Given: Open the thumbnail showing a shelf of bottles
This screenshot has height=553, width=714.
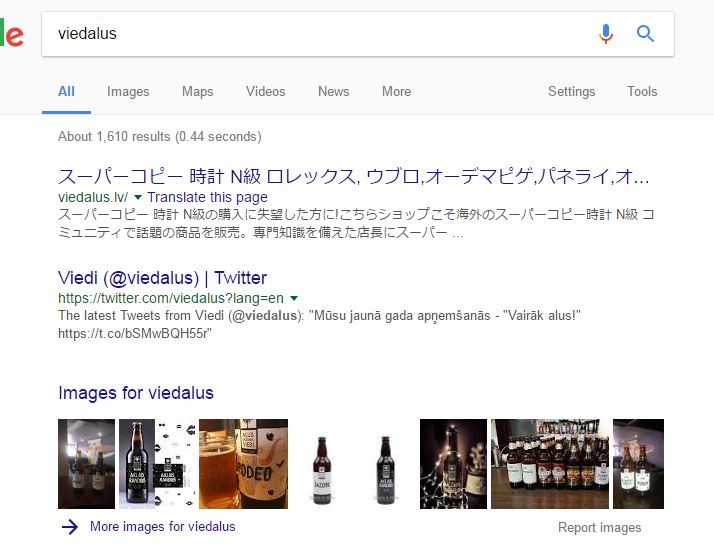Looking at the screenshot, I should point(549,463).
